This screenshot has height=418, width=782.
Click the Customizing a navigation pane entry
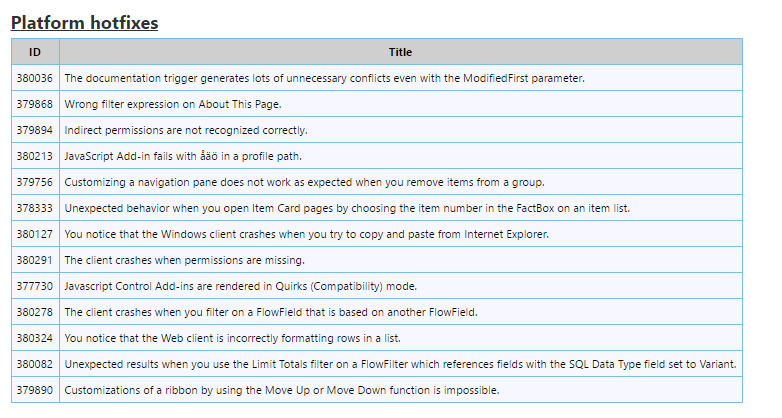tap(304, 182)
